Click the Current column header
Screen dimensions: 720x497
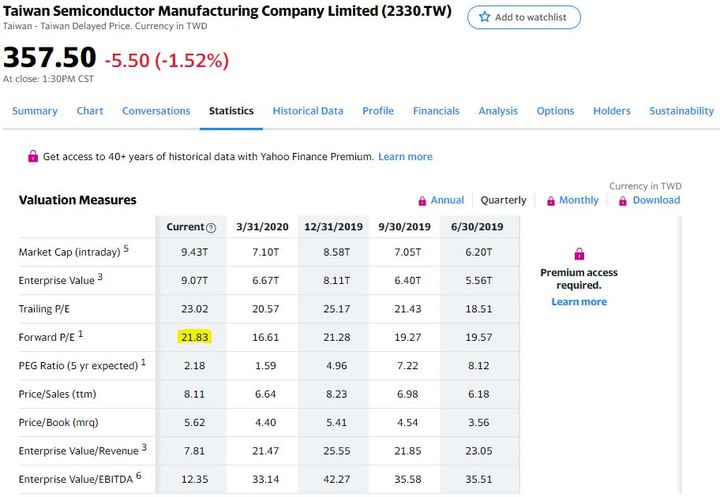[185, 227]
